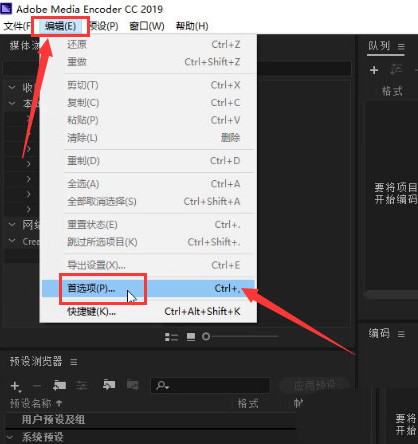Collapse the Creative Cloud tree node chevron

coord(12,241)
